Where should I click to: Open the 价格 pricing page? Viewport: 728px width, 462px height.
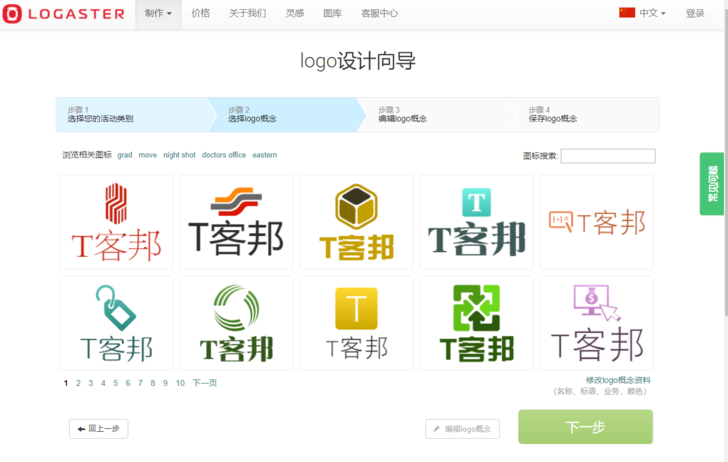201,14
